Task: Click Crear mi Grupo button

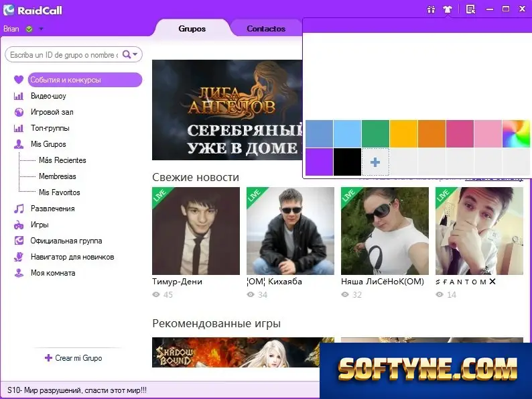Action: tap(73, 358)
